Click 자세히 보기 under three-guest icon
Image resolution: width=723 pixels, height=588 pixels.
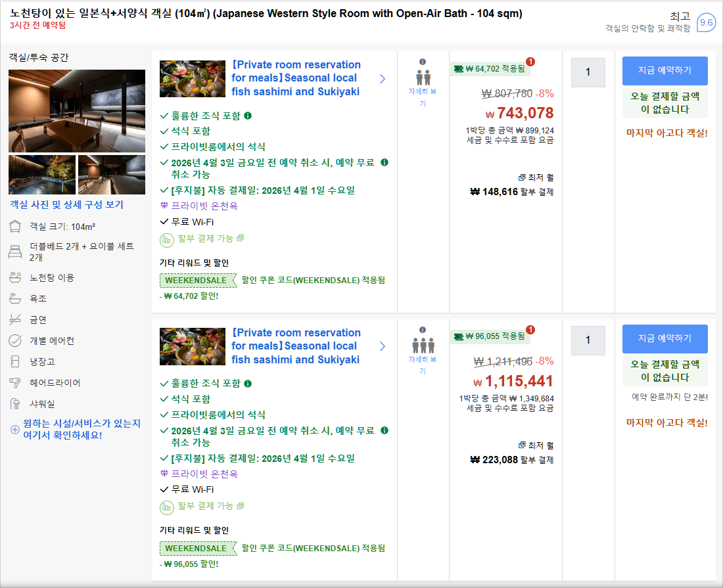[x=423, y=365]
